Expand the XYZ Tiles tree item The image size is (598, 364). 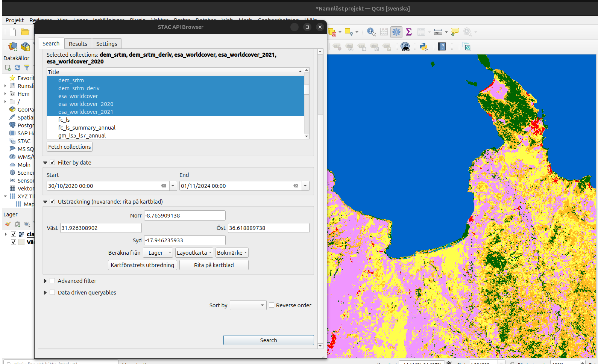point(5,196)
